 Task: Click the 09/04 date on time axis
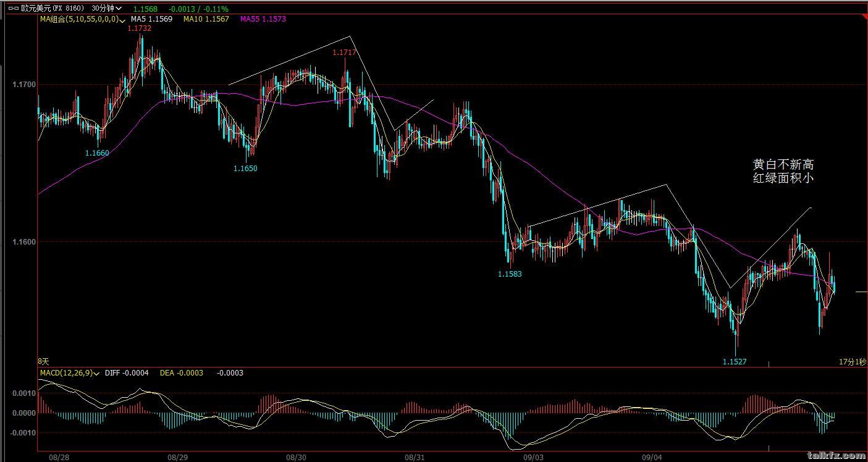coord(652,458)
